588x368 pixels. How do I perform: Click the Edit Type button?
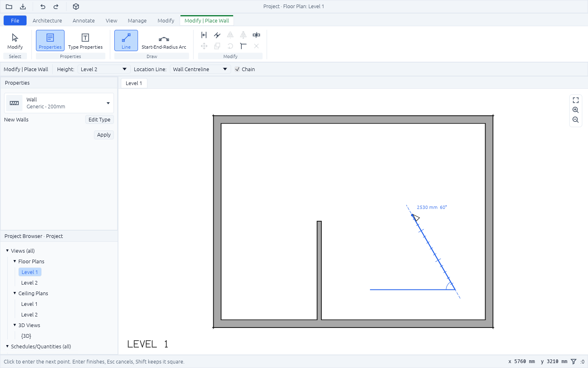(100, 119)
